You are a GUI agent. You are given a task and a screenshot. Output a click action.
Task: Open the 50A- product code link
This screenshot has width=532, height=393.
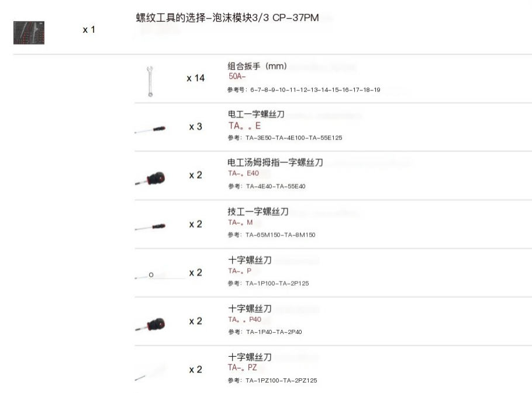[x=237, y=76]
